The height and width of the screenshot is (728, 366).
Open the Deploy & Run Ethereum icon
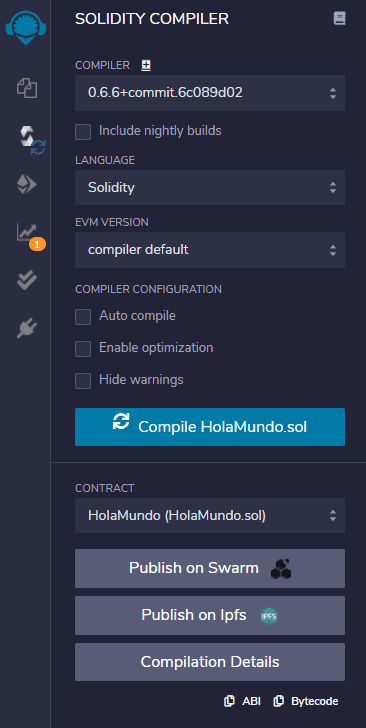(27, 186)
